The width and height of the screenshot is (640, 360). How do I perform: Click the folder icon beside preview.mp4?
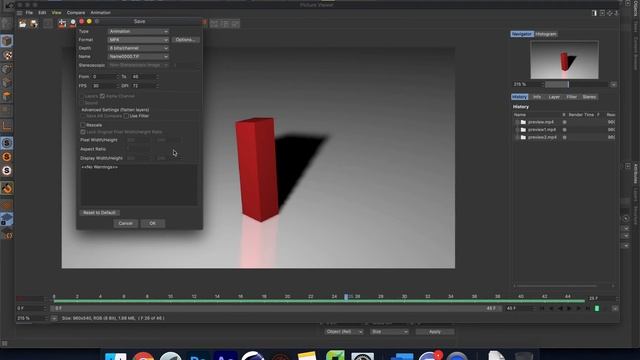click(523, 122)
